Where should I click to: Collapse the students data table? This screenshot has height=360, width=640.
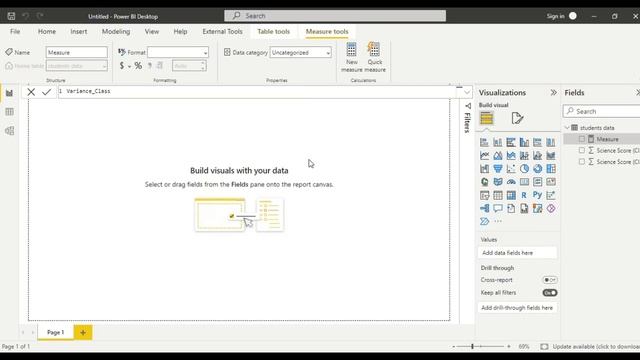click(567, 128)
